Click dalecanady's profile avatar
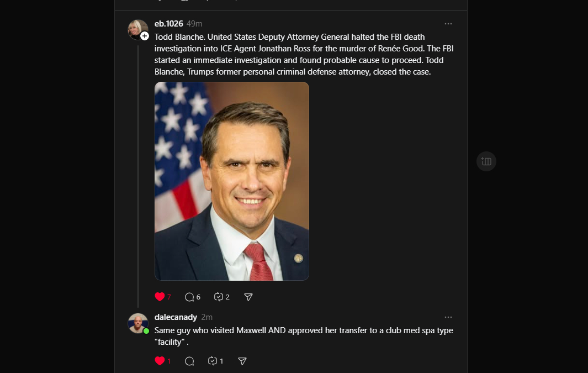This screenshot has height=373, width=588. click(137, 323)
